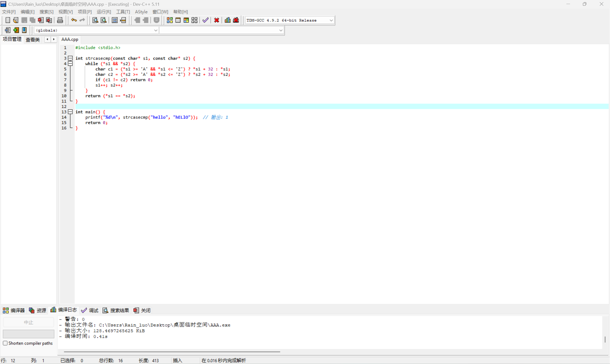Click the Print toolbar icon
The height and width of the screenshot is (364, 610).
(60, 20)
